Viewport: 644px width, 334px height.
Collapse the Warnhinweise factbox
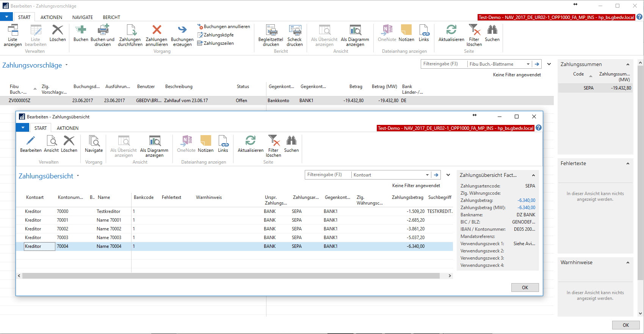pos(628,263)
